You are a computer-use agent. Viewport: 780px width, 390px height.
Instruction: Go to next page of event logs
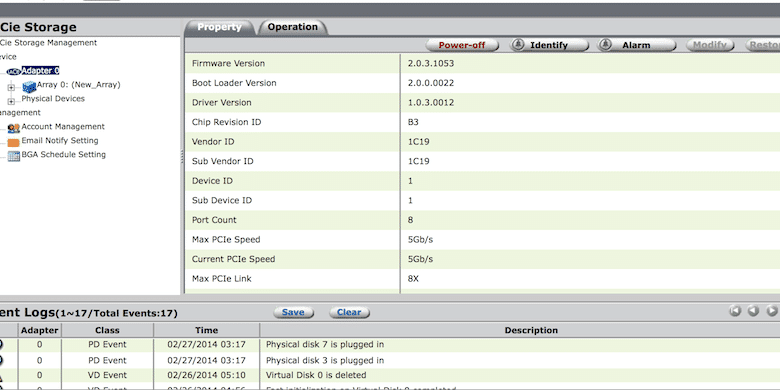(772, 311)
